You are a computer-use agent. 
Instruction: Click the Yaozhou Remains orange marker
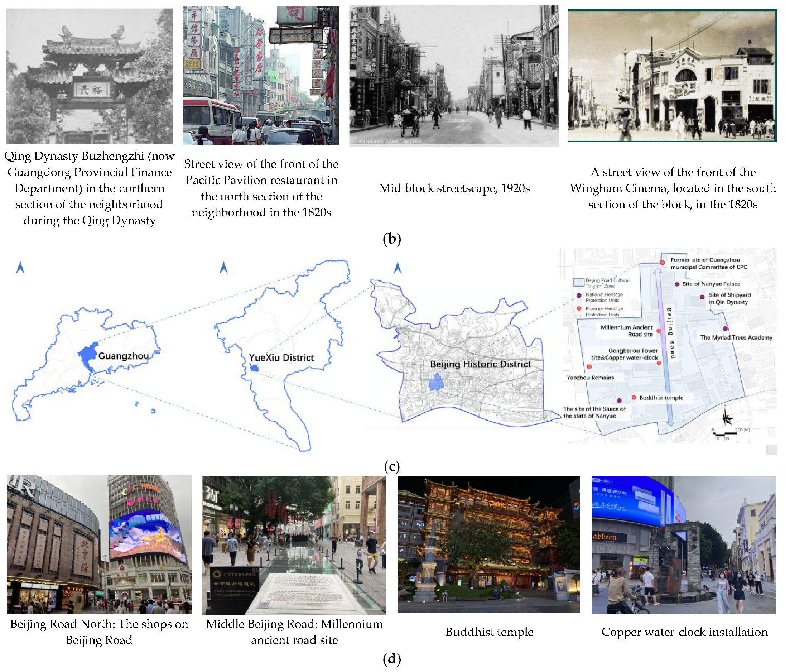point(589,366)
